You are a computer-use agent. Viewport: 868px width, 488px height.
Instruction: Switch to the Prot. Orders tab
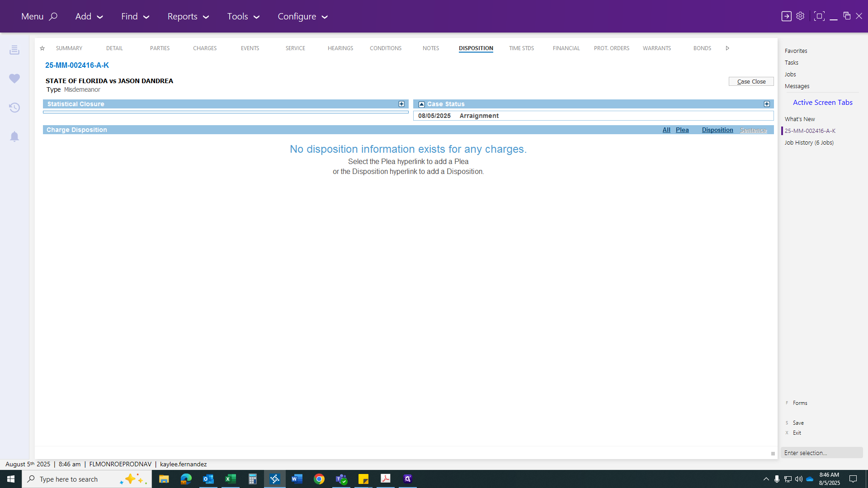click(x=612, y=48)
